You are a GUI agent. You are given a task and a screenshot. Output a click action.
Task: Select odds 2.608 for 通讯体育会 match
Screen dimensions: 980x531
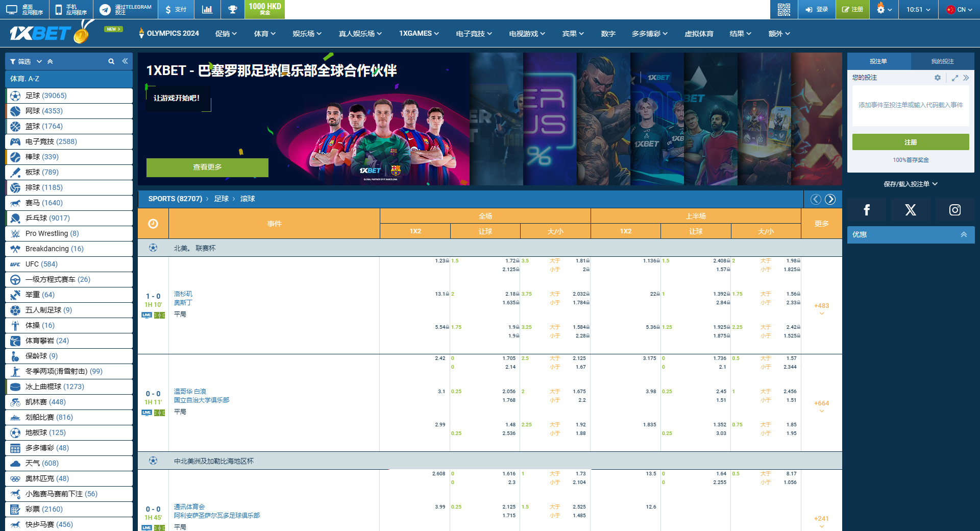click(439, 474)
